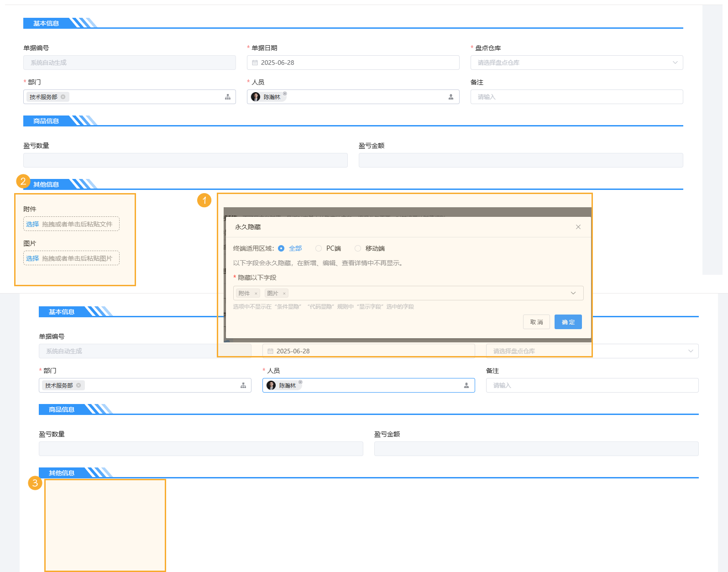Image resolution: width=728 pixels, height=572 pixels.
Task: Open the lower 盘点仓库 dropdown chevron
Action: click(x=691, y=351)
